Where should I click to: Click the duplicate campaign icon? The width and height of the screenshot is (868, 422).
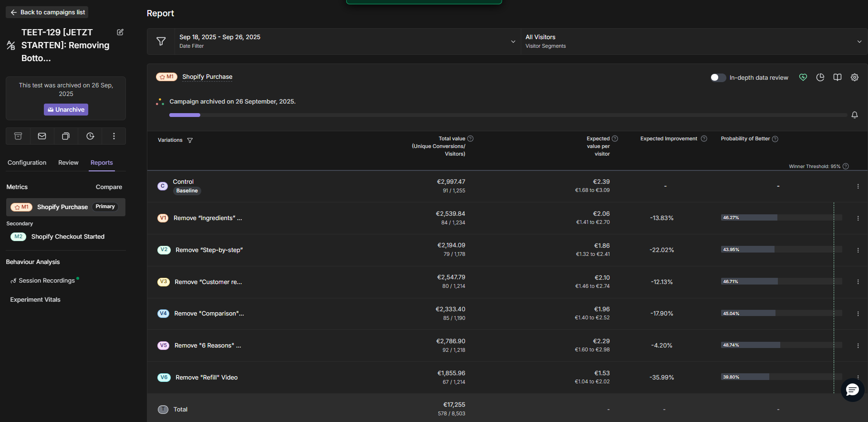66,136
